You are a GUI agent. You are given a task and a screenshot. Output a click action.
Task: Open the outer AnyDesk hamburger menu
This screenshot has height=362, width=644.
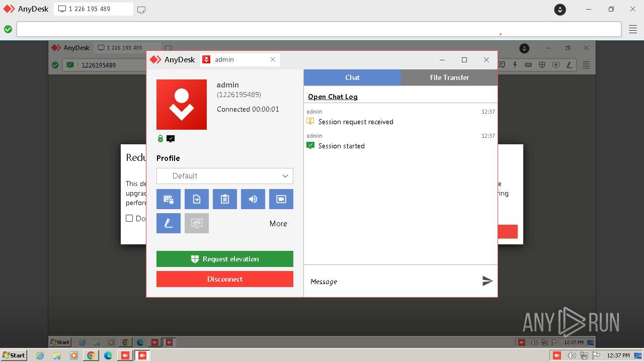[633, 29]
